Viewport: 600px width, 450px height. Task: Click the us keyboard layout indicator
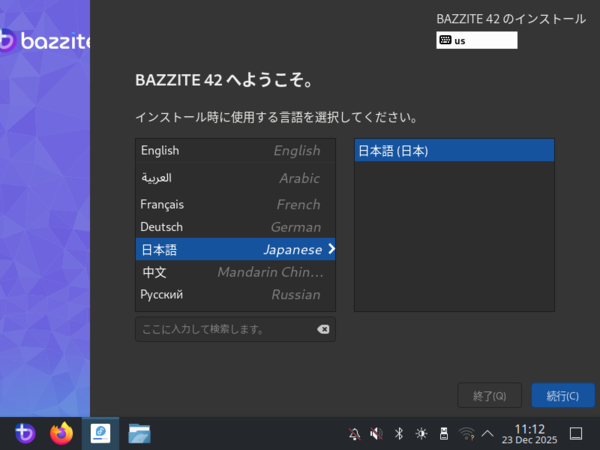pos(477,40)
